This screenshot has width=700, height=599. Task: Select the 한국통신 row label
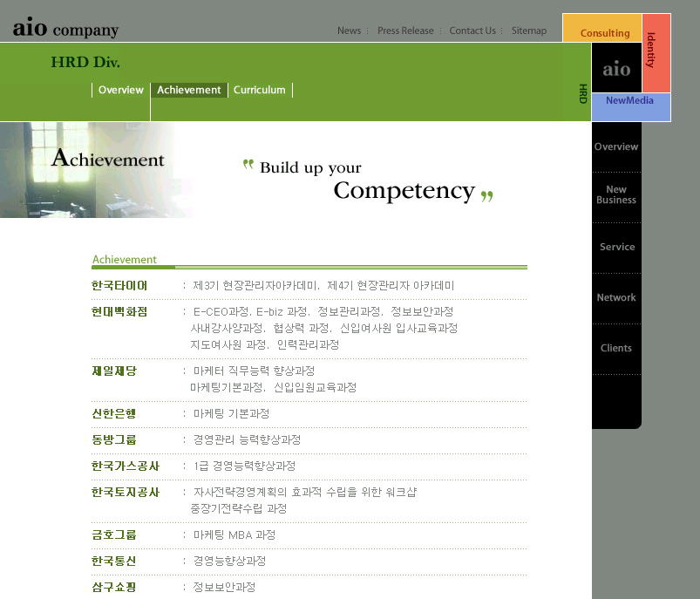click(x=114, y=561)
